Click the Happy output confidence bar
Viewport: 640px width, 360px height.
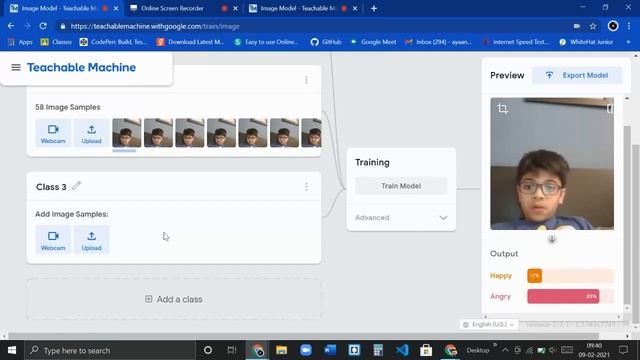point(570,276)
